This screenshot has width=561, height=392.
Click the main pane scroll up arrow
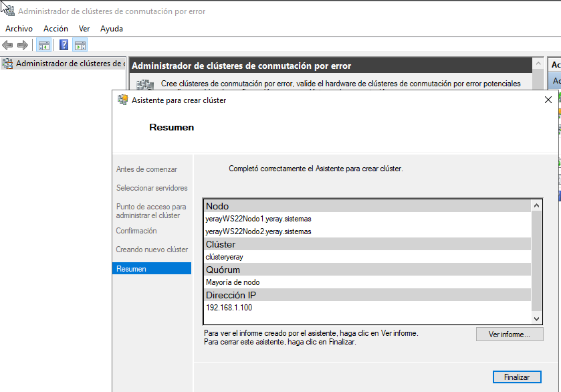(538, 64)
